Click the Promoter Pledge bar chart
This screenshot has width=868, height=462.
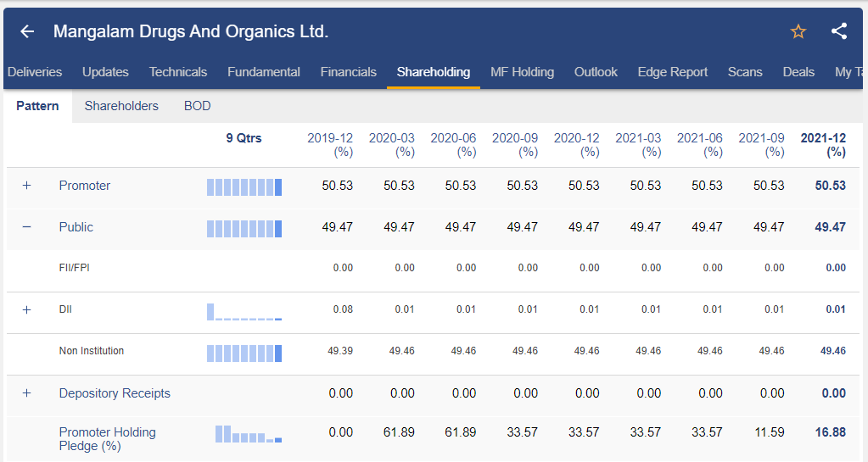[249, 434]
